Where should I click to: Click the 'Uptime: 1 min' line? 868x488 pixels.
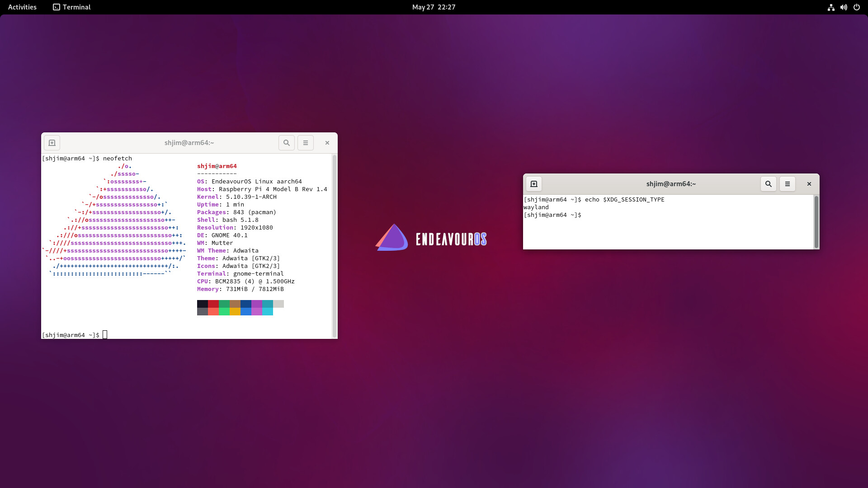pyautogui.click(x=221, y=205)
